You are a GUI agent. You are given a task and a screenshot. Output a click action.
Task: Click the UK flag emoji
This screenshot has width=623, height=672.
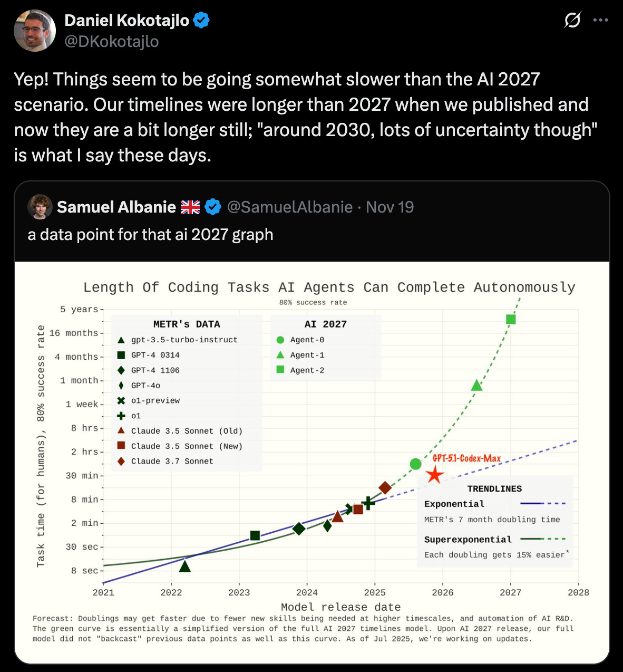tap(190, 207)
